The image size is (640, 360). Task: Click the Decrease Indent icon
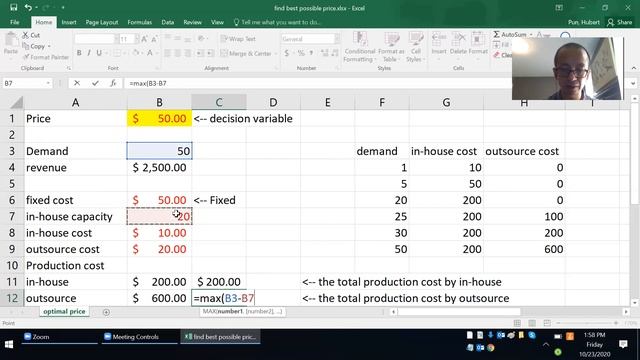[x=200, y=53]
